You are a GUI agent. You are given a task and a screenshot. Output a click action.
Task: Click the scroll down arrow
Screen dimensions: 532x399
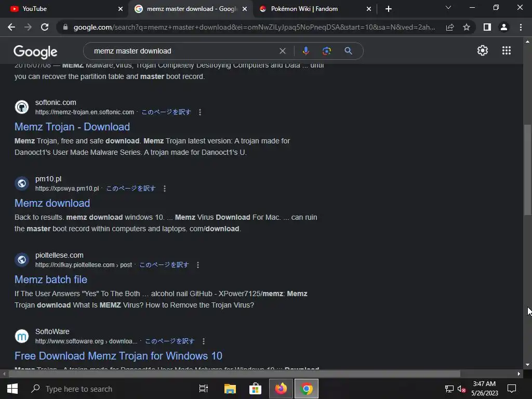point(527,365)
